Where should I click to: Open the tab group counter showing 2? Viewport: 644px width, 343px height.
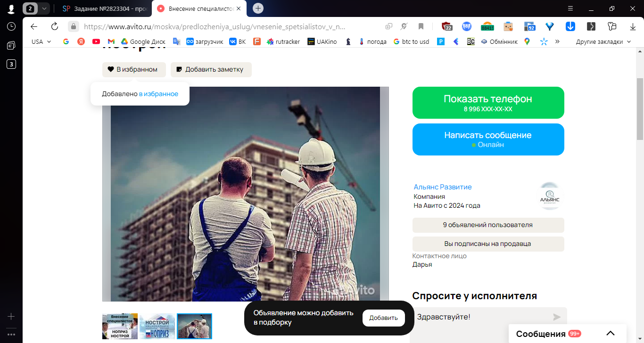click(31, 8)
